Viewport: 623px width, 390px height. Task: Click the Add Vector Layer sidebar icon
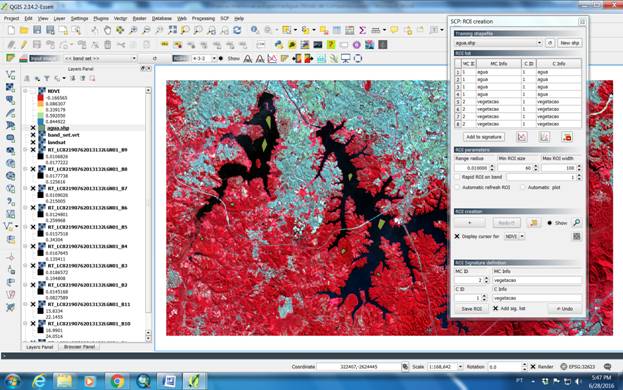pos(10,74)
